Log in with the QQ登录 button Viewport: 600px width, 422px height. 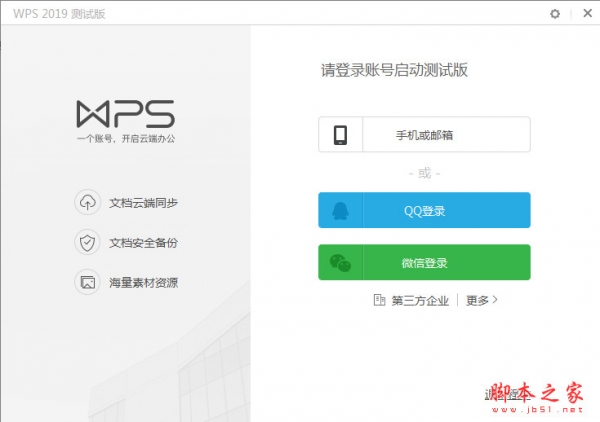coord(424,211)
